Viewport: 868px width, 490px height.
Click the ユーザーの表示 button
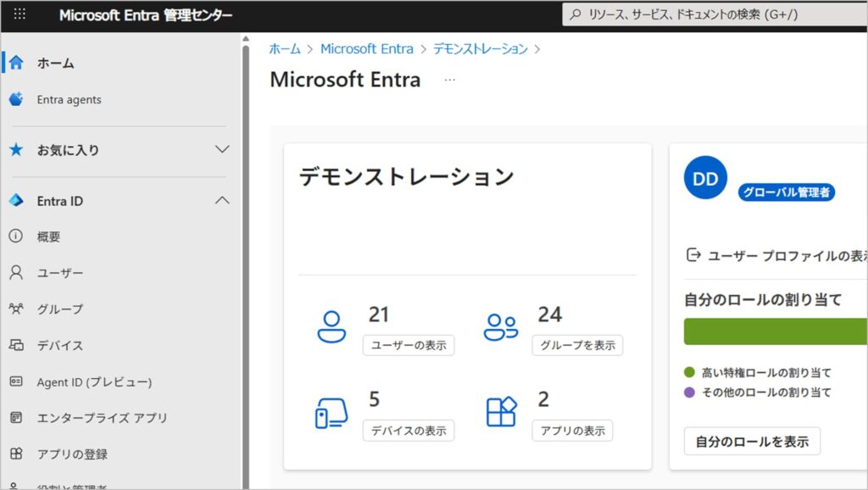pyautogui.click(x=409, y=345)
